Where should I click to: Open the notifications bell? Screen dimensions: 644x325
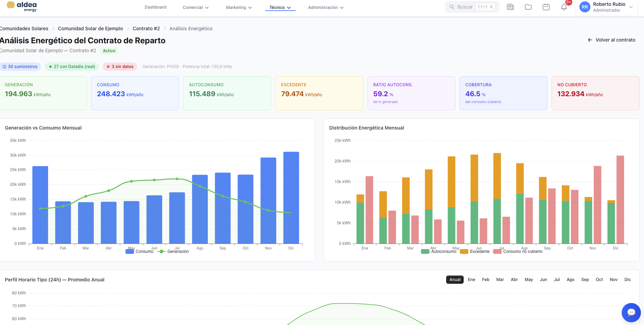pos(564,7)
